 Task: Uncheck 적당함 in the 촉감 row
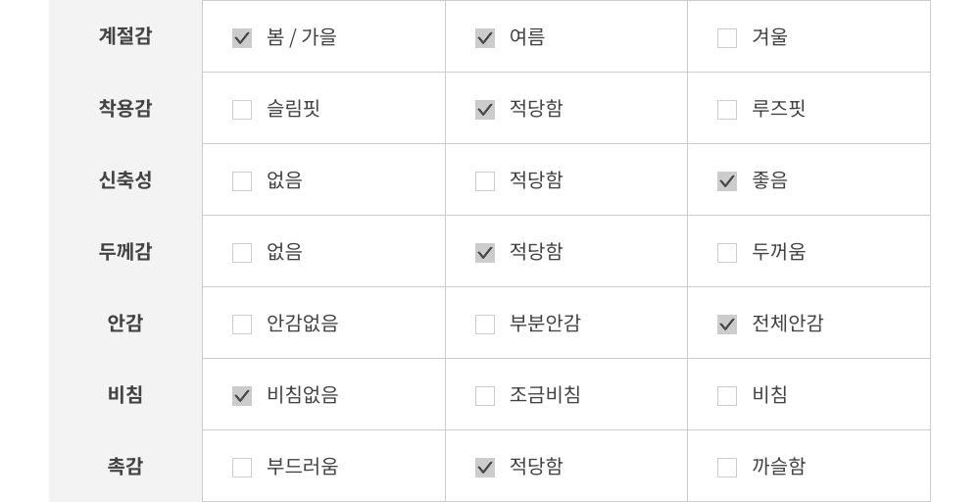click(485, 468)
